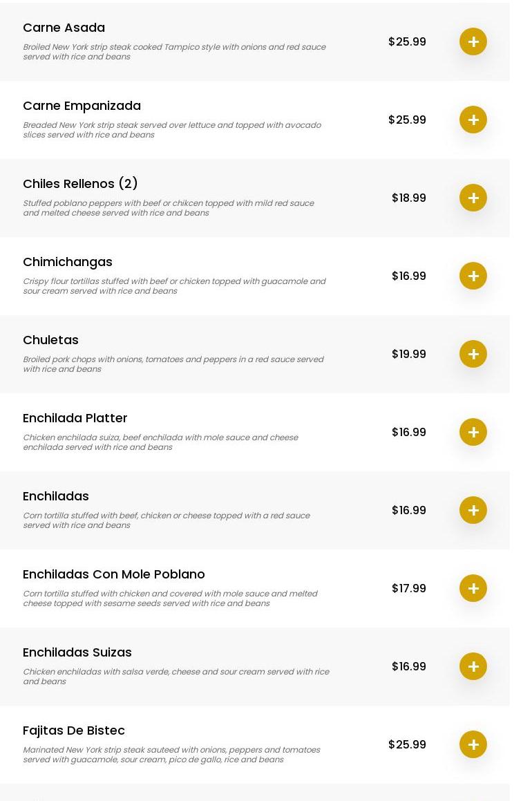Image resolution: width=532 pixels, height=801 pixels.
Task: Add Chuletas with the plus button
Action: pyautogui.click(x=473, y=354)
